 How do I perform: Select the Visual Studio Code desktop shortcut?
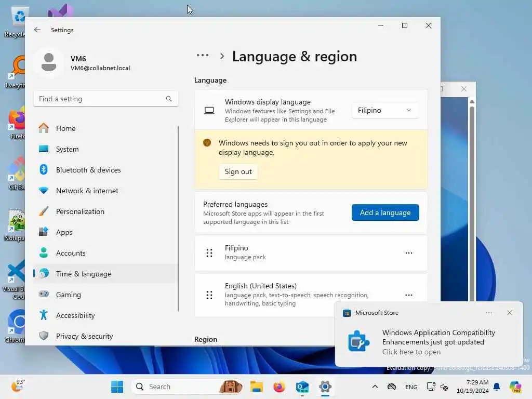15,280
